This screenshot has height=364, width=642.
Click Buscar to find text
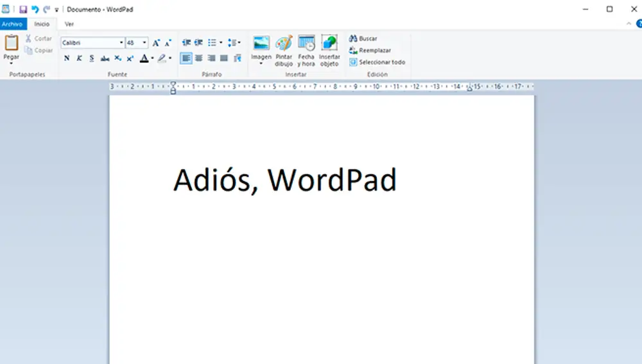(363, 39)
